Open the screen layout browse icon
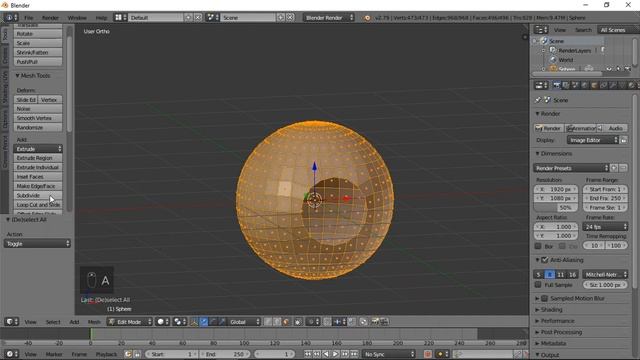The width and height of the screenshot is (640, 360). pyautogui.click(x=120, y=18)
